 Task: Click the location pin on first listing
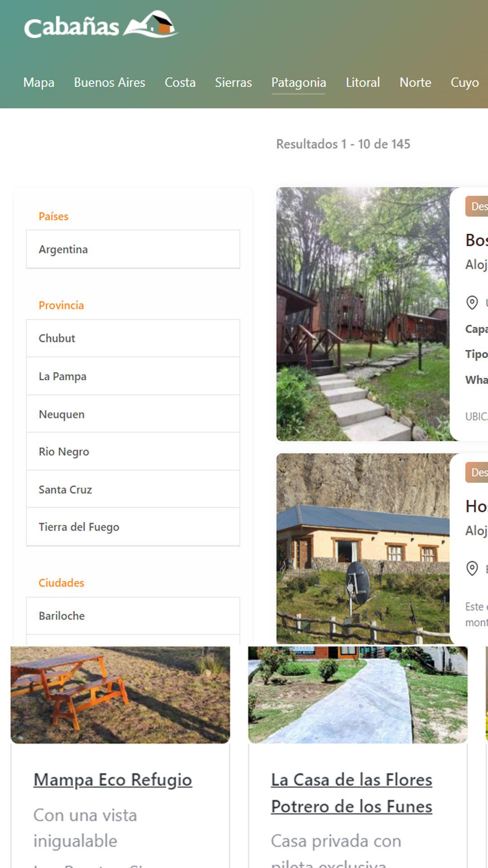tap(472, 302)
